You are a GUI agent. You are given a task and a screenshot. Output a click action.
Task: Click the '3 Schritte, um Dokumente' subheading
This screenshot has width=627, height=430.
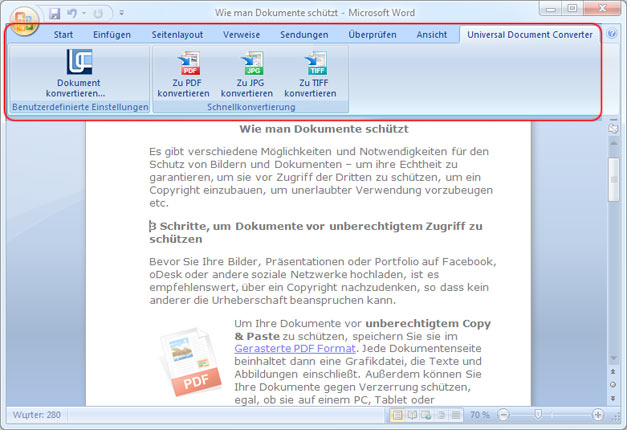[316, 232]
